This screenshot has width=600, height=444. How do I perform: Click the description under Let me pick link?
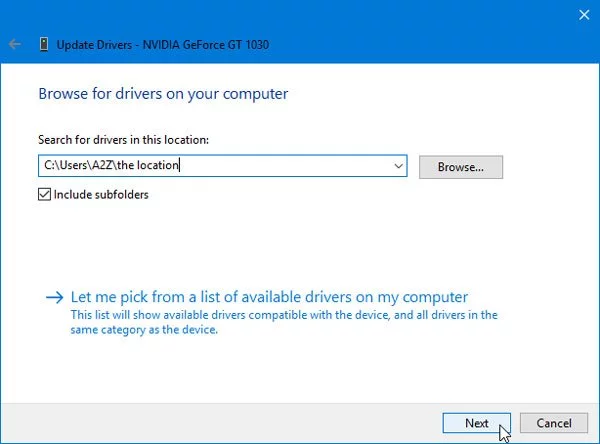coord(283,322)
